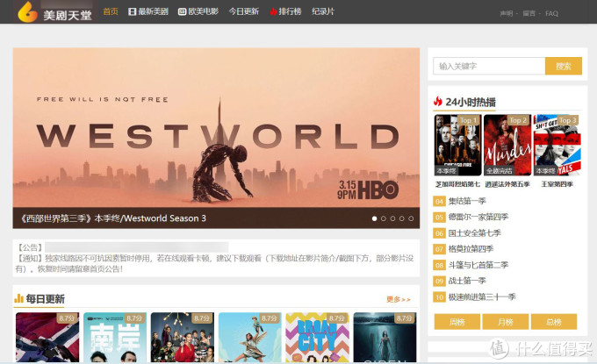Click the bar chart icon by 每日更新
Viewport: 597px width, 364px height.
click(x=18, y=298)
